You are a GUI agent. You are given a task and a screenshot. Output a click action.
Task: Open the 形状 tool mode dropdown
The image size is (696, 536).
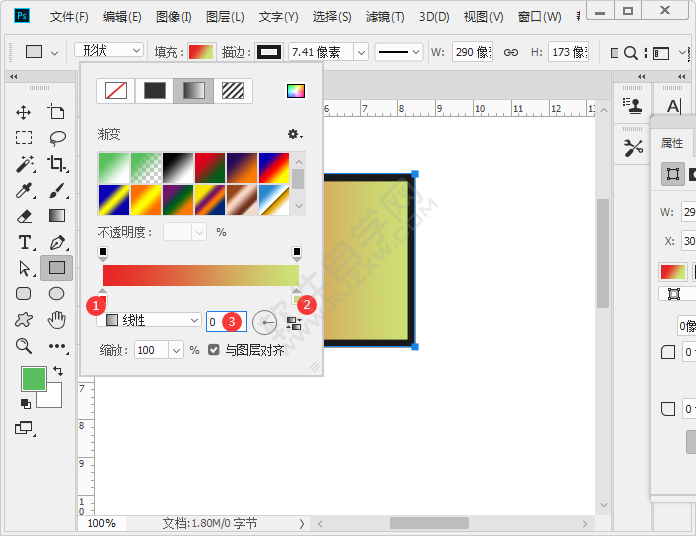(x=109, y=51)
